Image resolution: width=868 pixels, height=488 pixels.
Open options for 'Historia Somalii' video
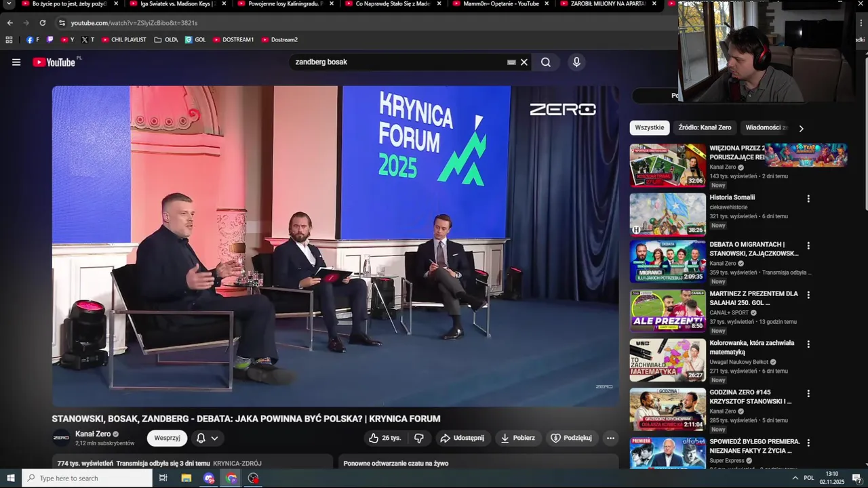(808, 199)
